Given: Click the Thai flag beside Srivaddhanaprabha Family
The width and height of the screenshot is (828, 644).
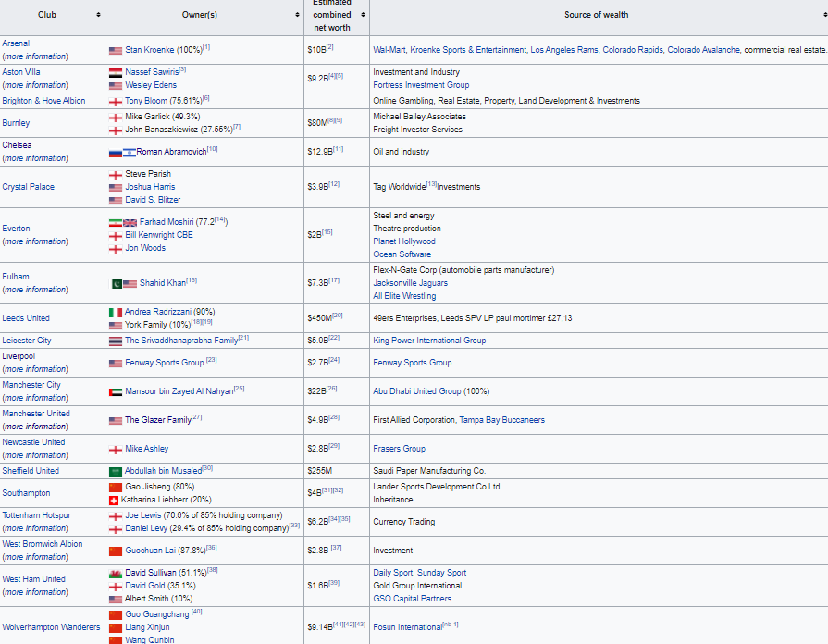Looking at the screenshot, I should point(116,341).
